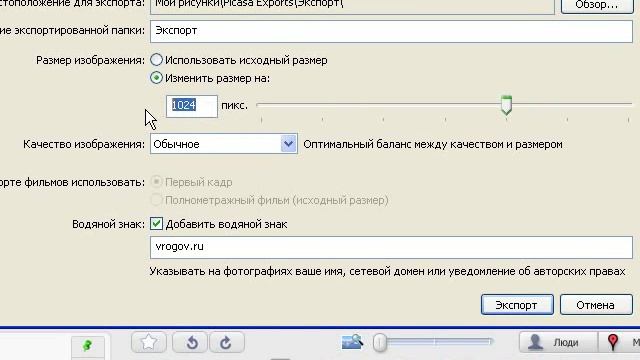The height and width of the screenshot is (360, 640).
Task: Open the places map pin panel
Action: point(620,342)
